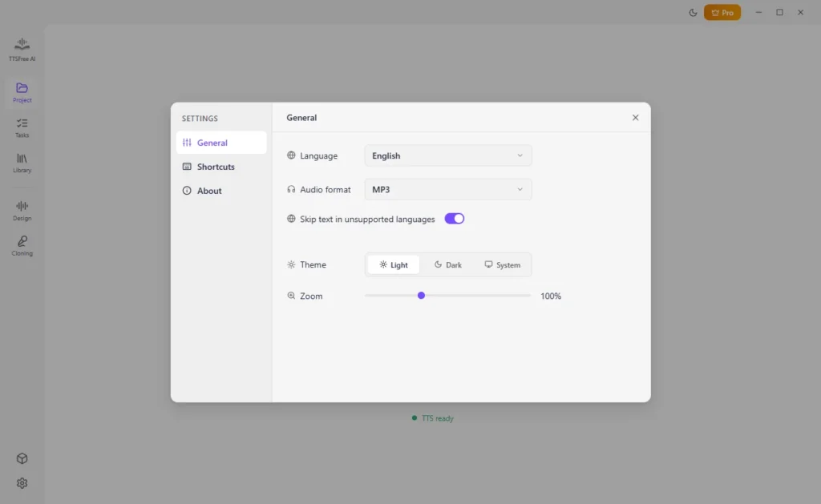Select the System theme option
Screen dimensions: 821x504
(502, 265)
